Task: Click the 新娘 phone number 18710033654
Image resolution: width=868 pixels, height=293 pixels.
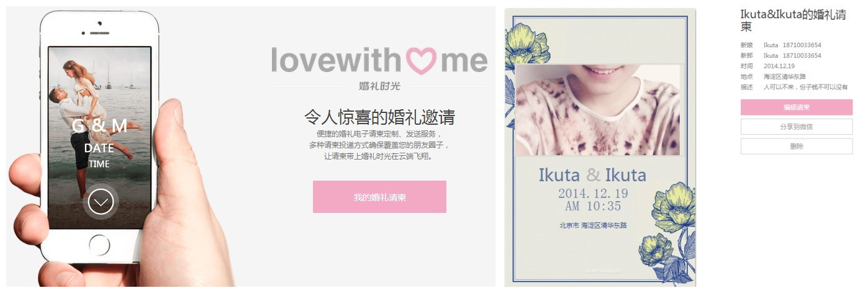Action: coord(802,45)
